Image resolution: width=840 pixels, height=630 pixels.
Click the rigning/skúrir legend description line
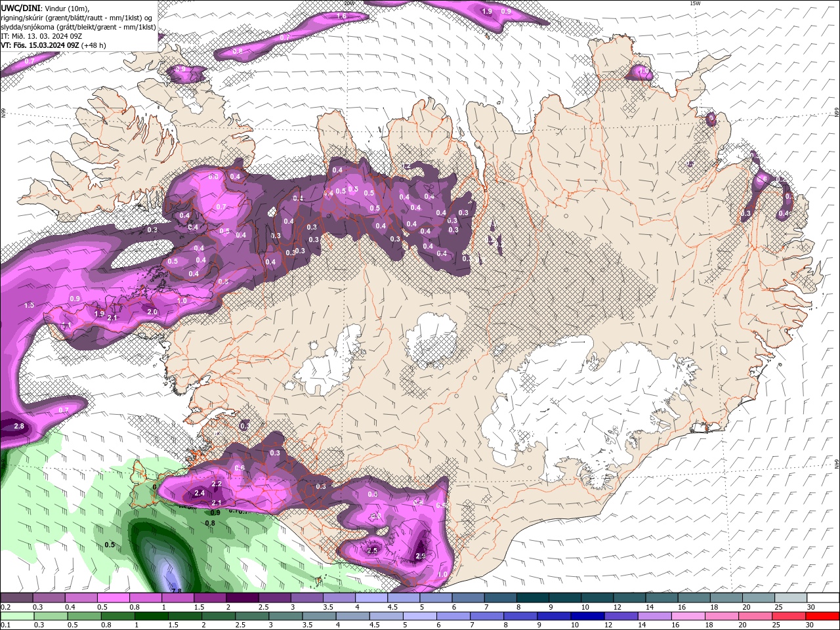tap(76, 18)
